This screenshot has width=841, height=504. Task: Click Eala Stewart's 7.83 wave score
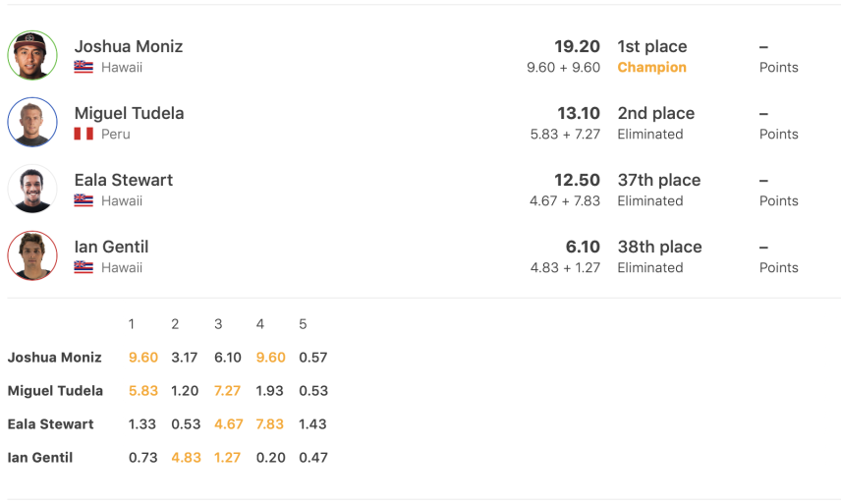point(270,424)
